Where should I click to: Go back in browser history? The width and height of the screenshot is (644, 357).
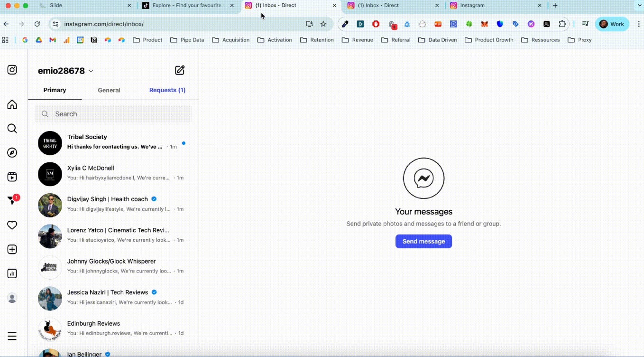tap(6, 24)
